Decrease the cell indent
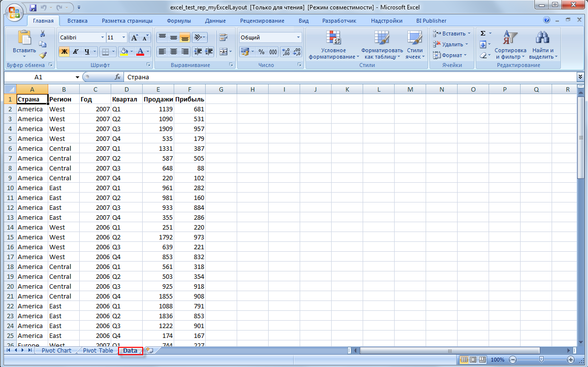This screenshot has height=367, width=588. point(198,51)
